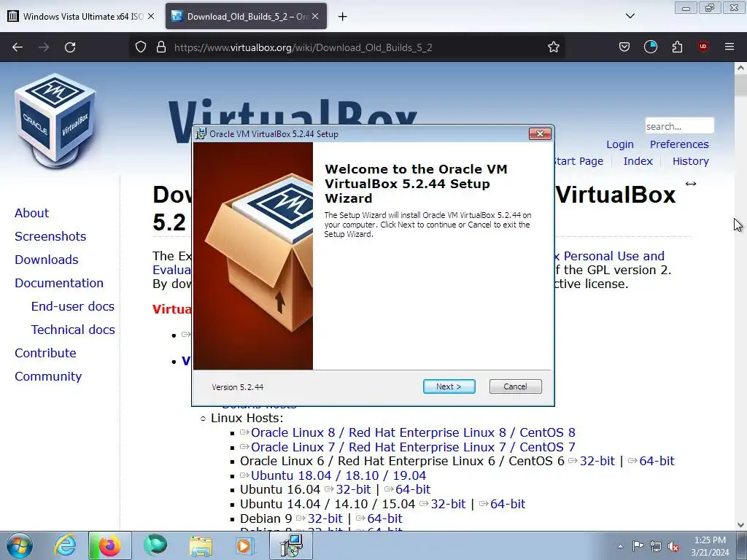747x560 pixels.
Task: Open Ubuntu 18.04 / 18.10 / 19.04 download
Action: click(338, 475)
